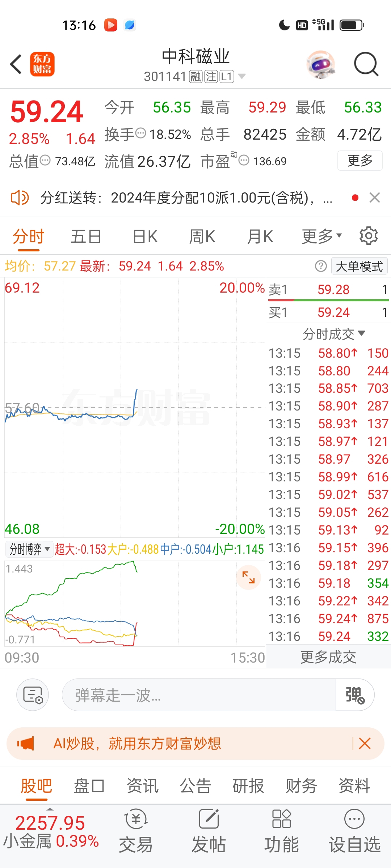
Task: Switch to the 日K tab
Action: click(145, 237)
